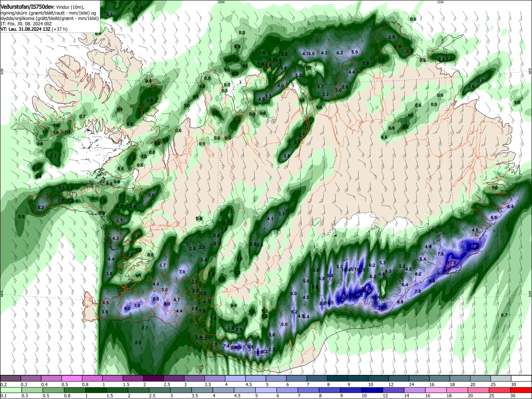
Task: Click the bright magenta swatch in upper legend
Action: (71, 378)
